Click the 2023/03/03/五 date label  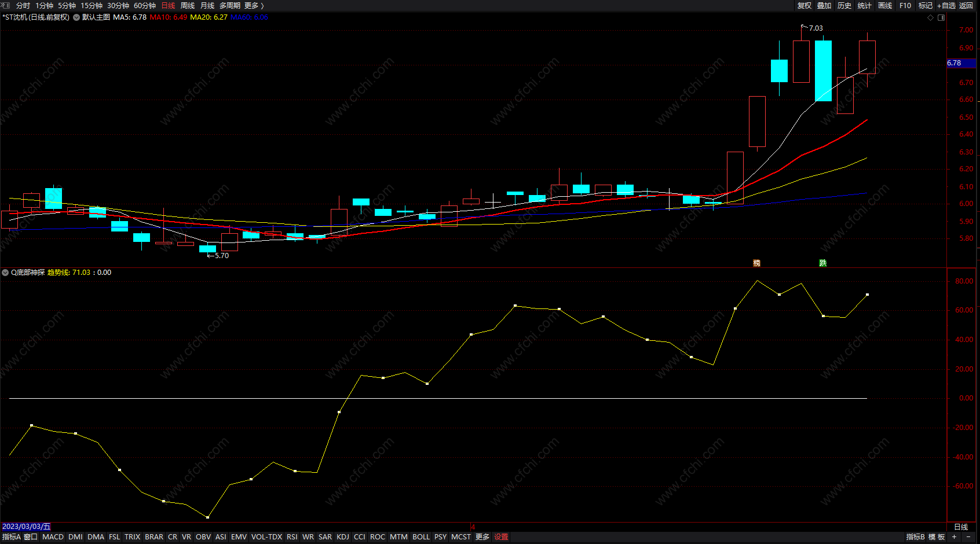tap(26, 527)
